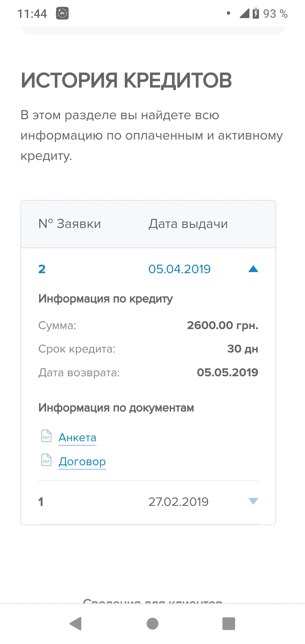Tap the battery charging icon
The width and height of the screenshot is (305, 644).
point(256,13)
